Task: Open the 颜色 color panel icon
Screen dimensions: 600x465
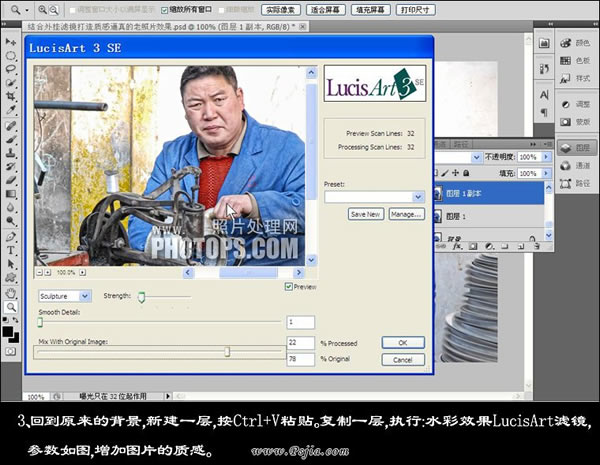Action: [565, 43]
